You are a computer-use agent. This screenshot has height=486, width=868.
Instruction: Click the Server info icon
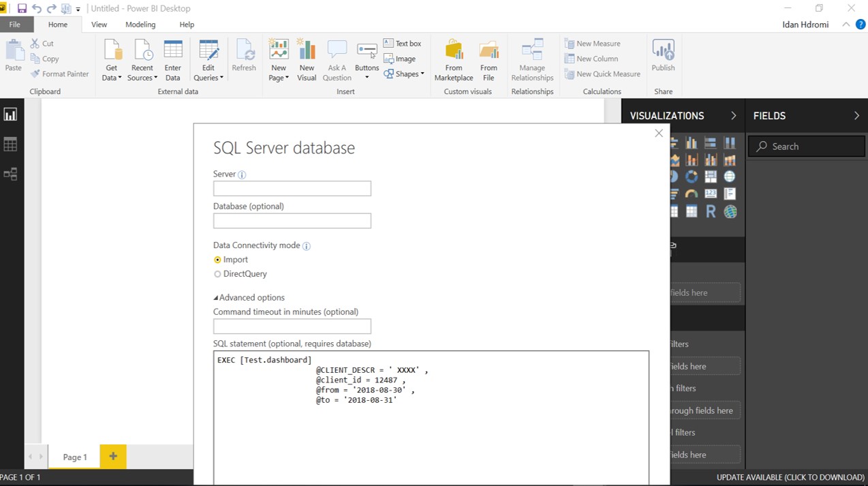point(242,174)
